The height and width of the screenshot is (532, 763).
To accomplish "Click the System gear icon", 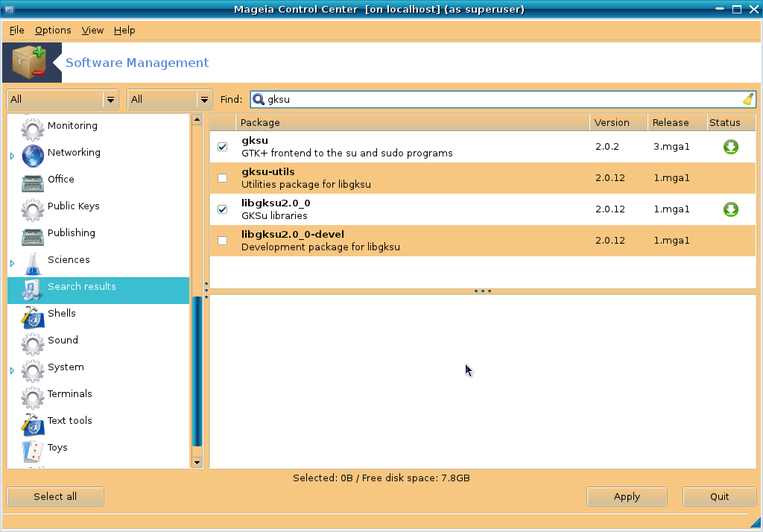I will (x=33, y=370).
